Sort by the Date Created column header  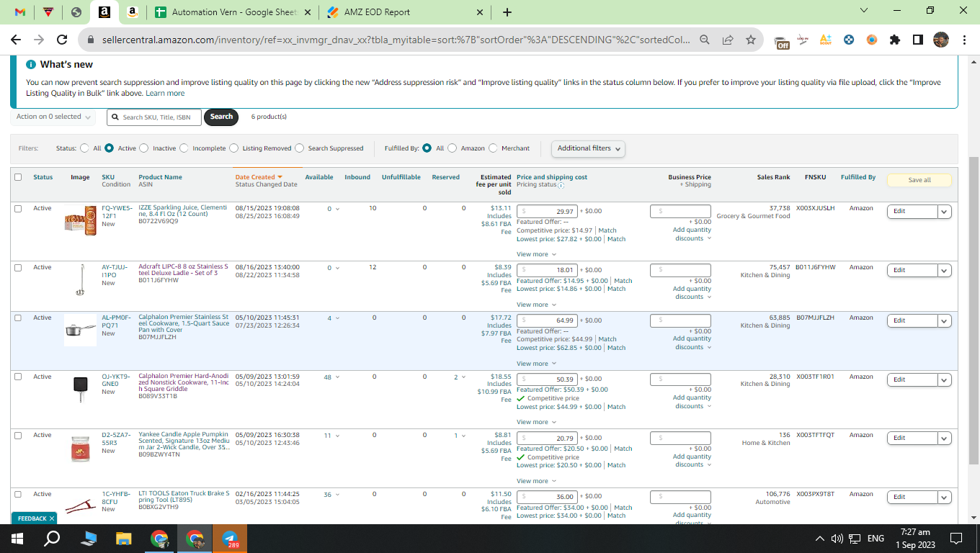click(259, 177)
